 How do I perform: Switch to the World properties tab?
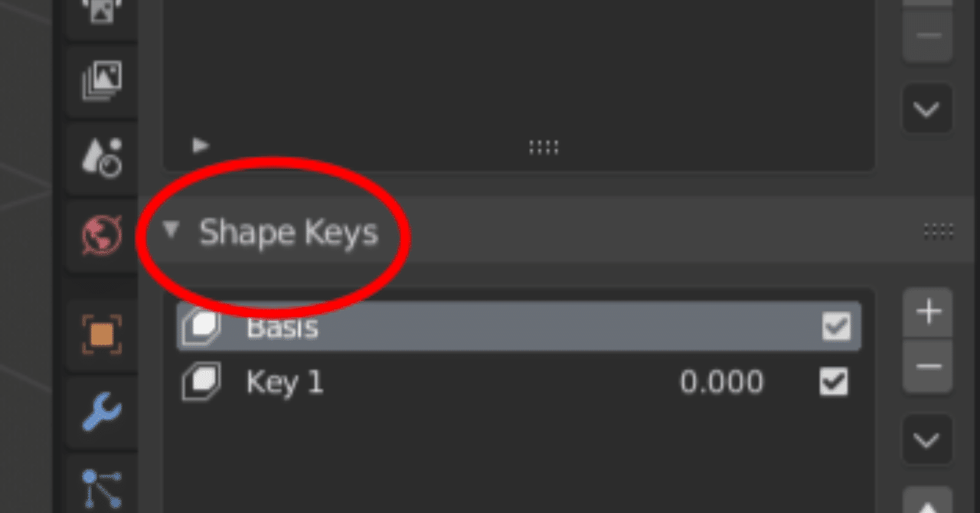click(x=102, y=234)
